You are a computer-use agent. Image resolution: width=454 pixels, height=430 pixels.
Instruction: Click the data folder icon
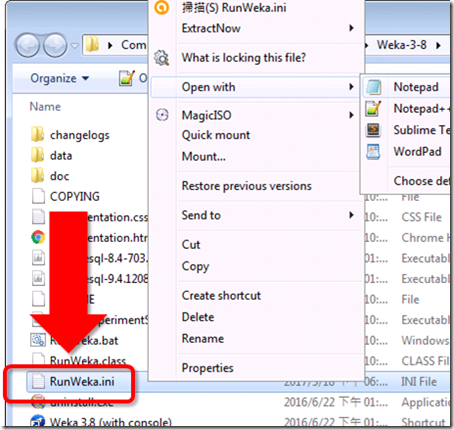tap(38, 155)
